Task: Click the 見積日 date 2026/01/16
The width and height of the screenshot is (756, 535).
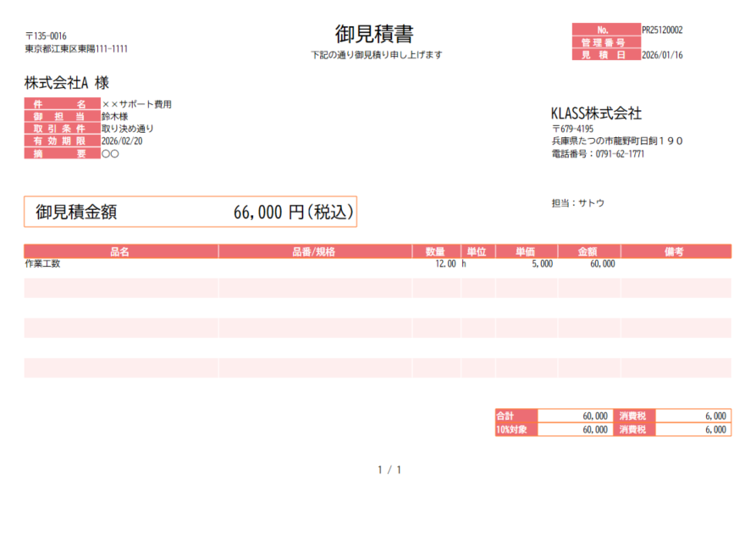Action: pyautogui.click(x=662, y=55)
